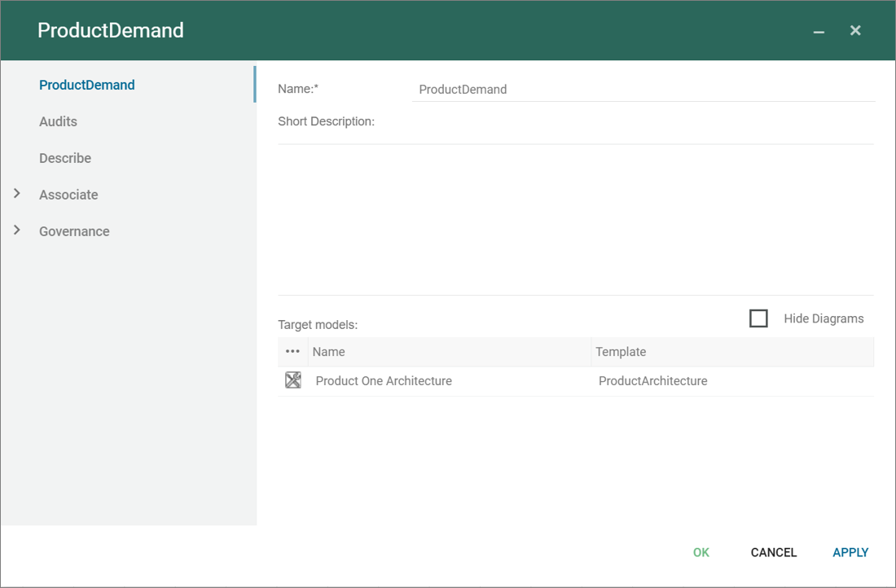
Task: Open the three-dots column options menu
Action: click(x=293, y=352)
